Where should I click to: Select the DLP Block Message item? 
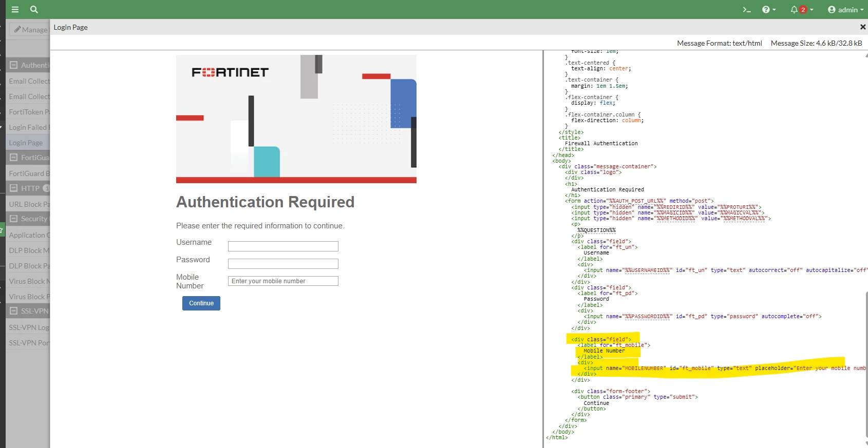(28, 250)
